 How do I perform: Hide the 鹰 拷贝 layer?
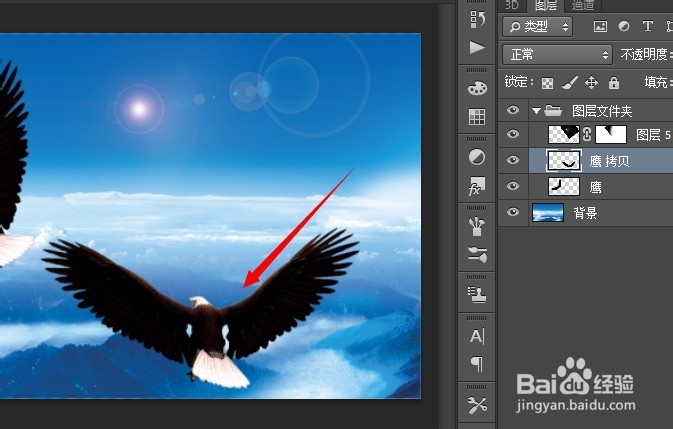[x=512, y=160]
